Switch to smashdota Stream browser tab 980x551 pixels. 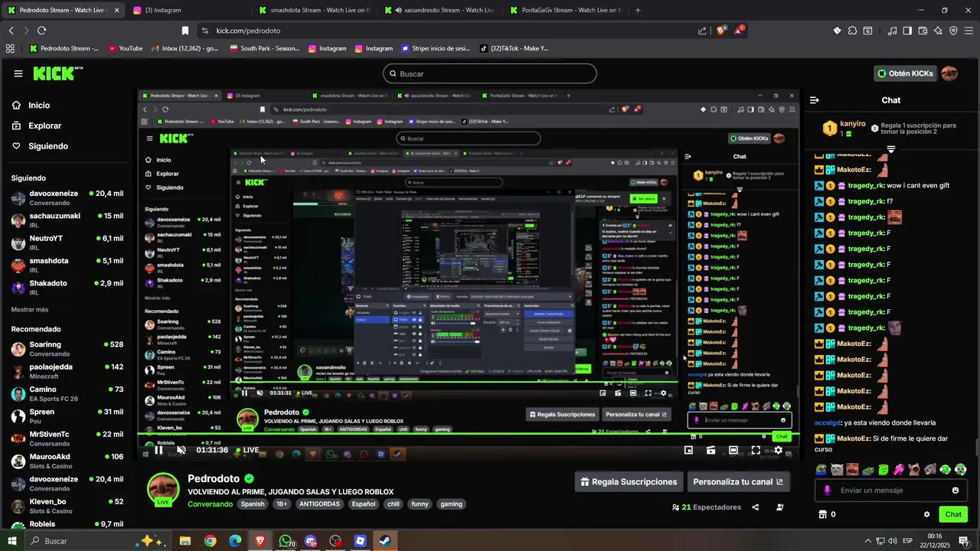[x=312, y=10]
